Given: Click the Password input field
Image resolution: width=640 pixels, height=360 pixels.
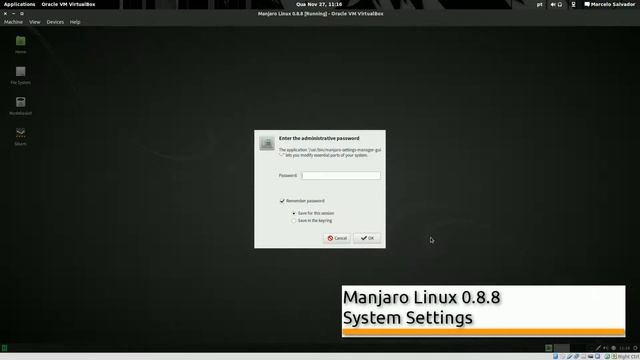Looking at the screenshot, I should (341, 176).
